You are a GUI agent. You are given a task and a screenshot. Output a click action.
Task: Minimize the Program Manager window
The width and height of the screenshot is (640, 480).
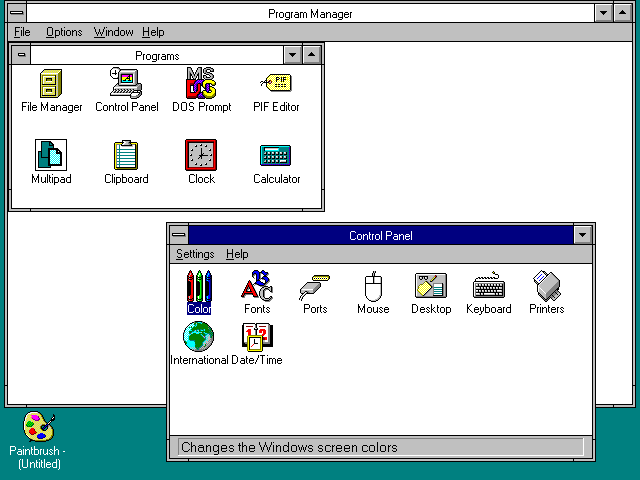[x=603, y=13]
